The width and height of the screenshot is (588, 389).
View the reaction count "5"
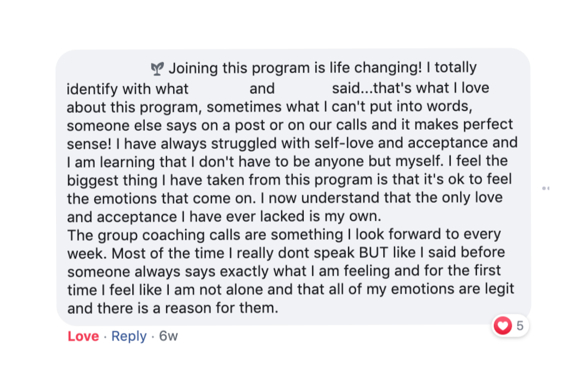coord(520,326)
